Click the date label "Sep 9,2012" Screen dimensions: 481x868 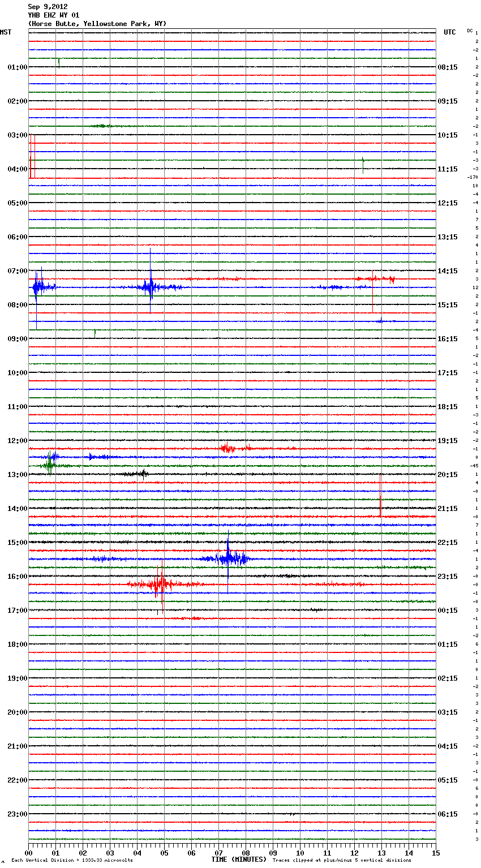pos(48,7)
